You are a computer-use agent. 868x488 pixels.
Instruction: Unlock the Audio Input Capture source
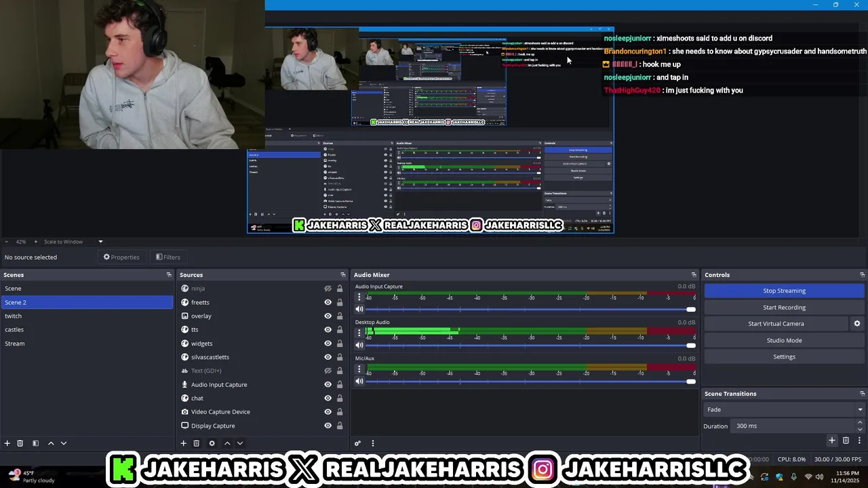340,384
